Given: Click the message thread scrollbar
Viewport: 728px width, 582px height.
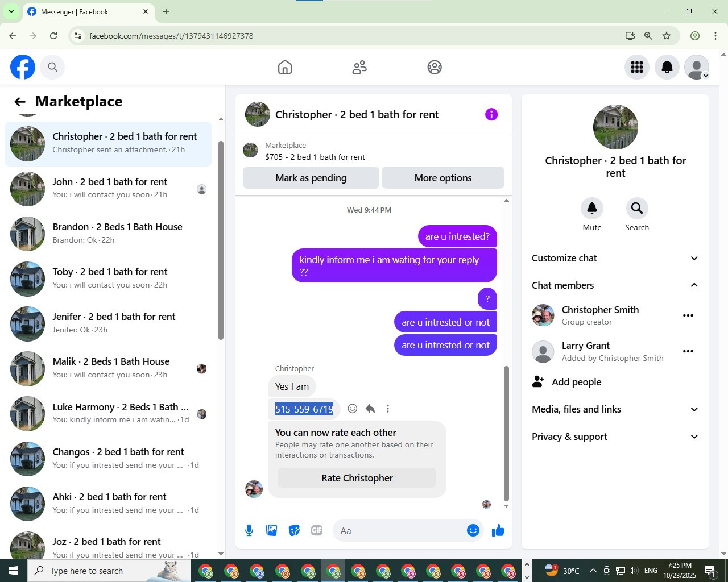Looking at the screenshot, I should (x=506, y=433).
